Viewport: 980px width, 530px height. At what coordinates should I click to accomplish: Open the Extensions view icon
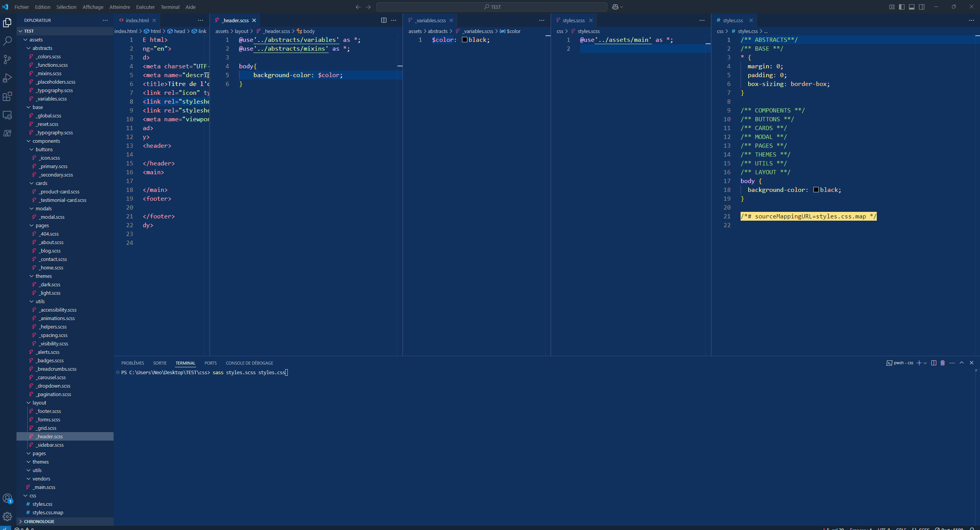pyautogui.click(x=7, y=96)
